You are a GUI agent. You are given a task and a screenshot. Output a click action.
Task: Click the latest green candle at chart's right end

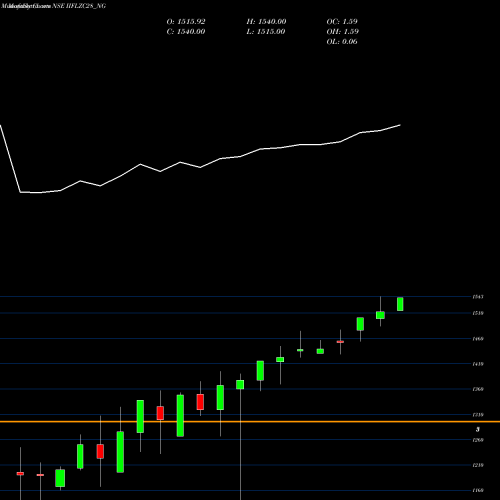click(x=400, y=304)
